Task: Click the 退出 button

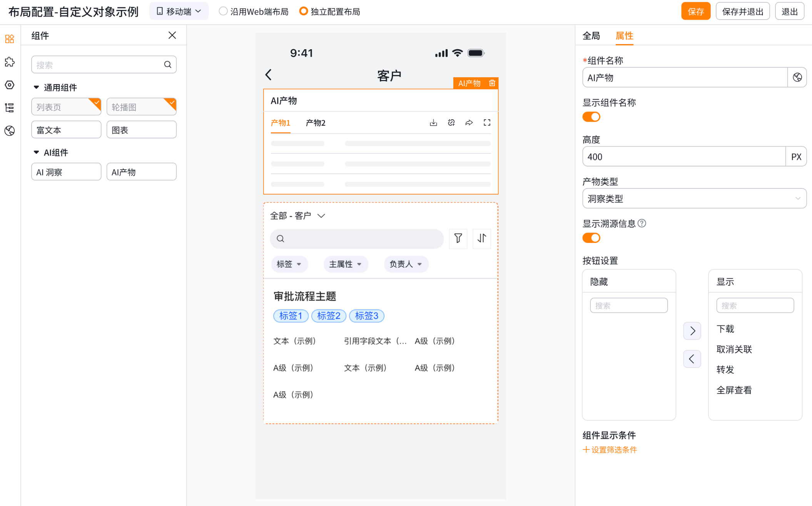Action: click(789, 12)
